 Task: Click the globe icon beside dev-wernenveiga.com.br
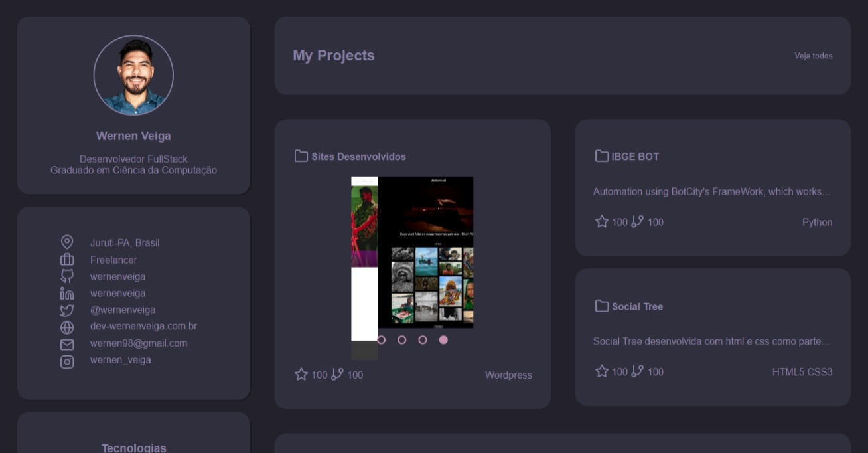[67, 327]
